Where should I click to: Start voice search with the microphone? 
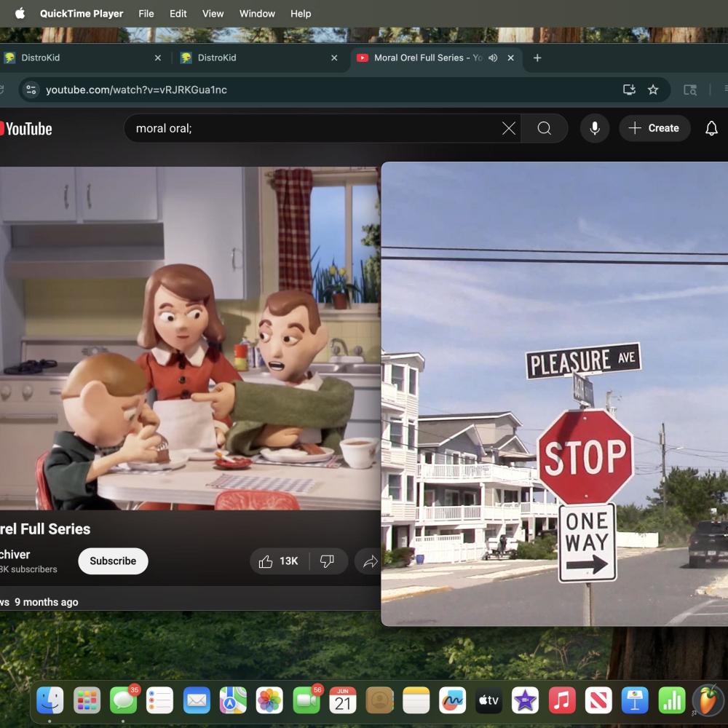[595, 128]
